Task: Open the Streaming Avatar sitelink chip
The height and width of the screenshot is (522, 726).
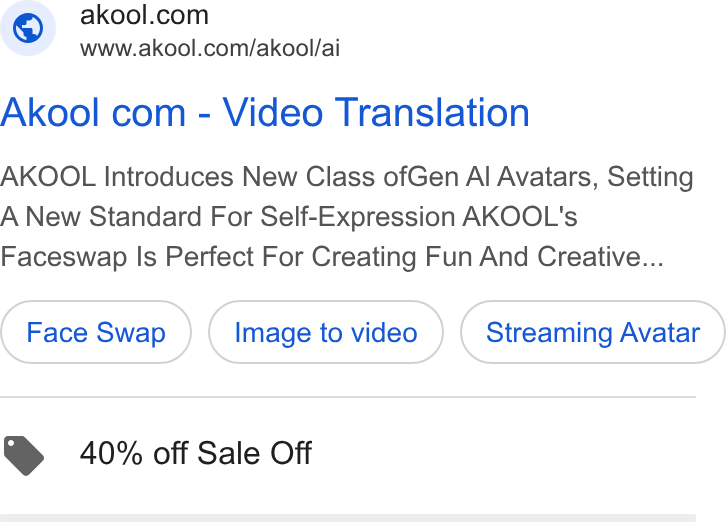Action: [593, 332]
